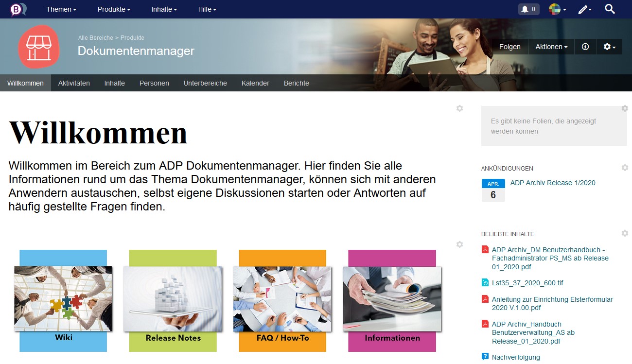The image size is (632, 364).
Task: Expand the Themen menu
Action: coord(61,9)
